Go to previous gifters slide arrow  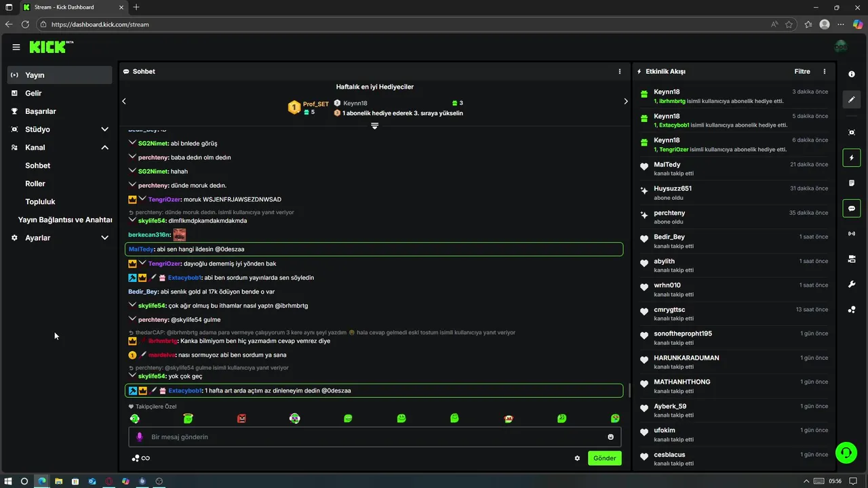[x=124, y=101]
